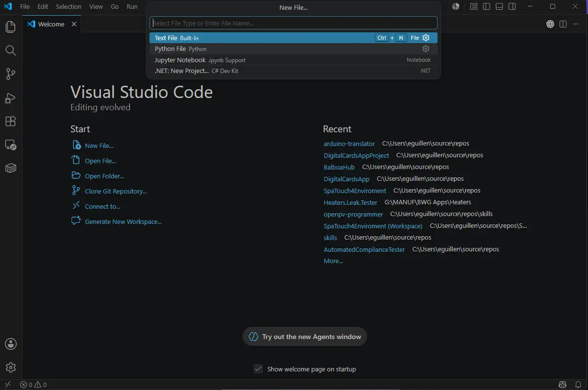The width and height of the screenshot is (588, 390).
Task: Click the Copilot chat icon in title bar
Action: [x=456, y=7]
